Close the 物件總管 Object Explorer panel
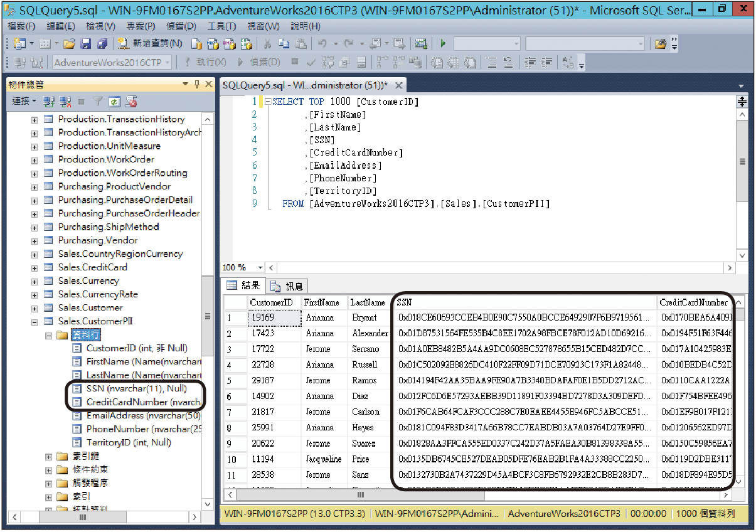 point(208,85)
